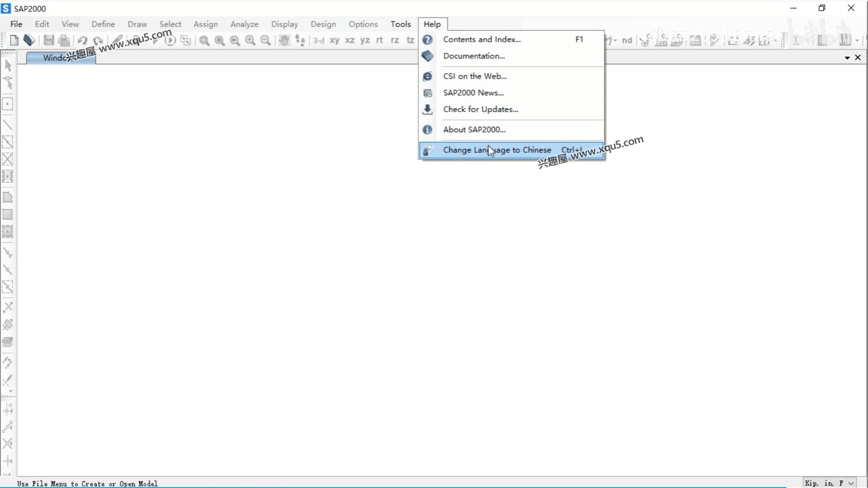
Task: Click the Redo arrow icon
Action: pos(98,40)
